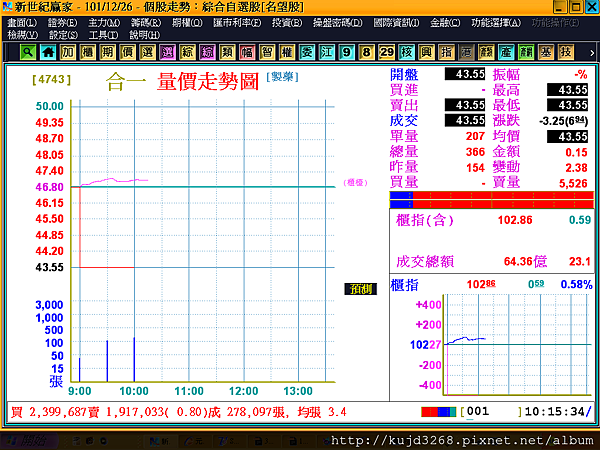Open the 類 category toolbar icon
The height and width of the screenshot is (450, 600).
click(227, 52)
